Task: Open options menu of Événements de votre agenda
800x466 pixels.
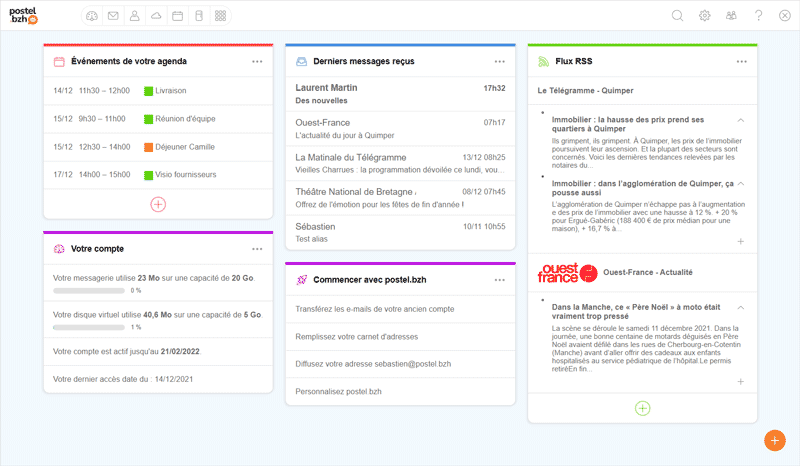Action: (257, 62)
